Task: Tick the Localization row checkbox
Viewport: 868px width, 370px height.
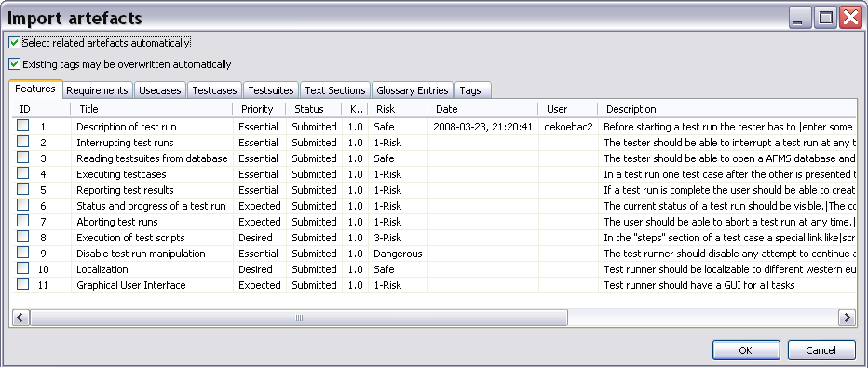Action: pos(22,269)
